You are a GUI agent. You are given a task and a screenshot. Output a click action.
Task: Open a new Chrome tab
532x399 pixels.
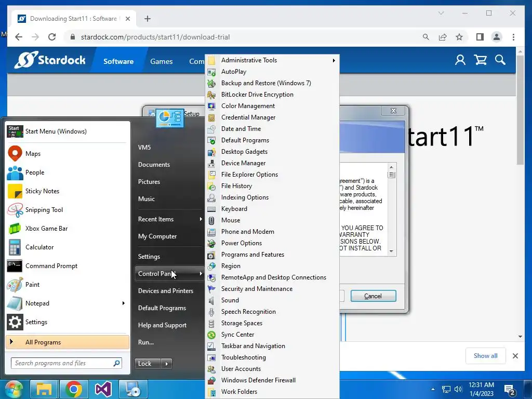click(147, 19)
